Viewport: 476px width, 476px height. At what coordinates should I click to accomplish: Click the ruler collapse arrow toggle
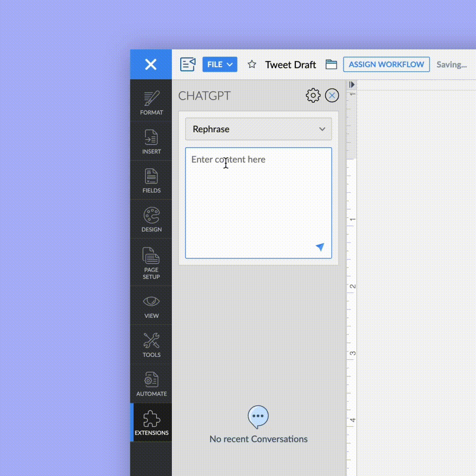[x=352, y=85]
